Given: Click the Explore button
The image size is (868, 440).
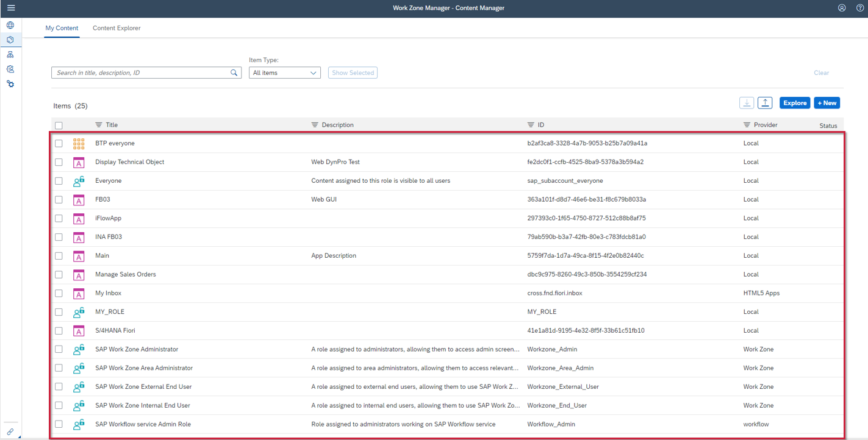Looking at the screenshot, I should (795, 103).
